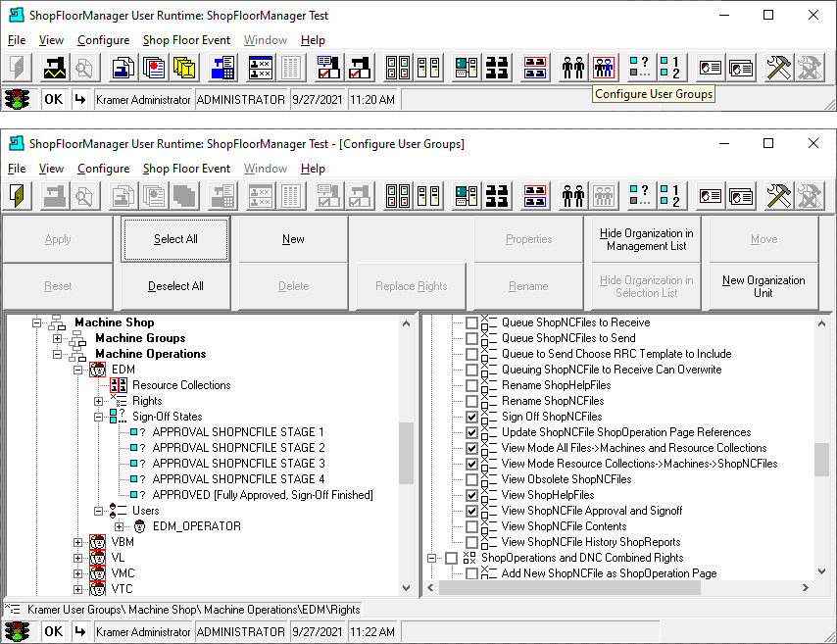This screenshot has width=837, height=644.
Task: Click Configure User Groups icon in top window
Action: (604, 68)
